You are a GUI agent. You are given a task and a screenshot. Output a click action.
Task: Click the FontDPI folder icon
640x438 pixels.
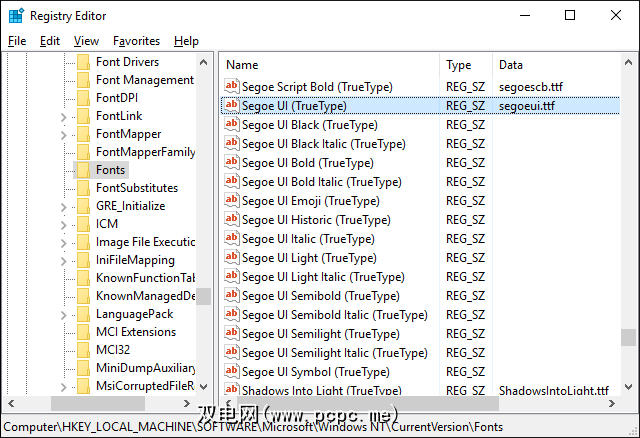coord(83,98)
